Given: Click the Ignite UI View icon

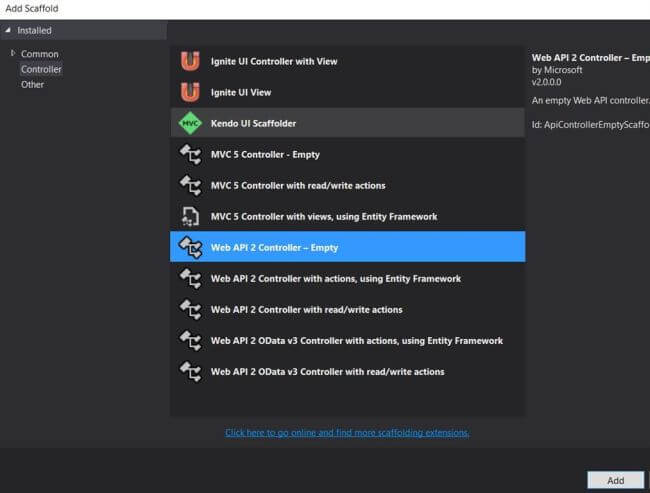Looking at the screenshot, I should (x=190, y=92).
